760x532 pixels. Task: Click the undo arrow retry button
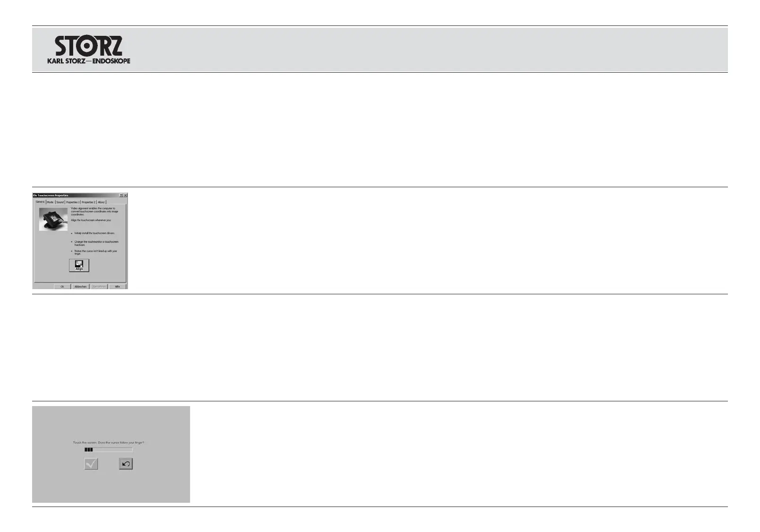point(126,464)
